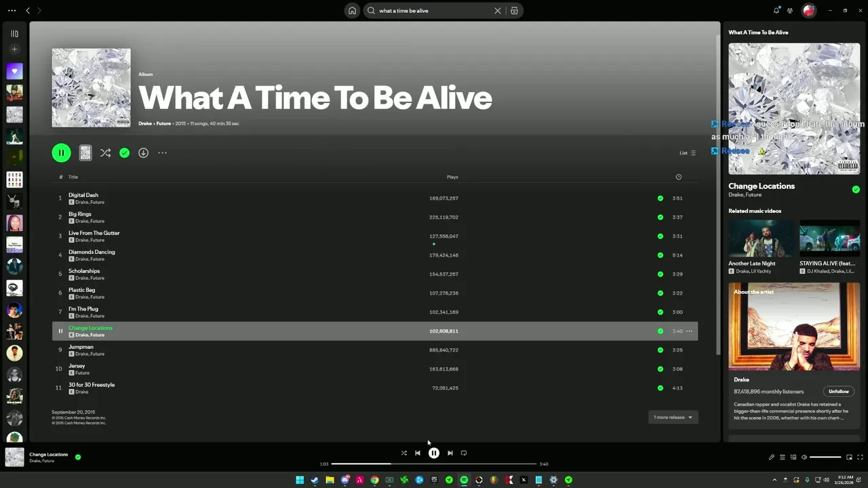Collapse Your Library sidebar
Screen dimensions: 868x488
pyautogui.click(x=14, y=33)
